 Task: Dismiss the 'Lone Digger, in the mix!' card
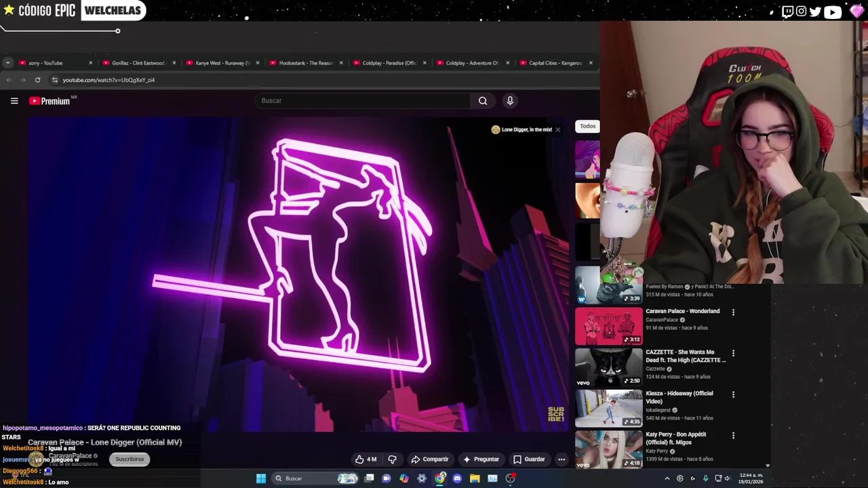(557, 129)
